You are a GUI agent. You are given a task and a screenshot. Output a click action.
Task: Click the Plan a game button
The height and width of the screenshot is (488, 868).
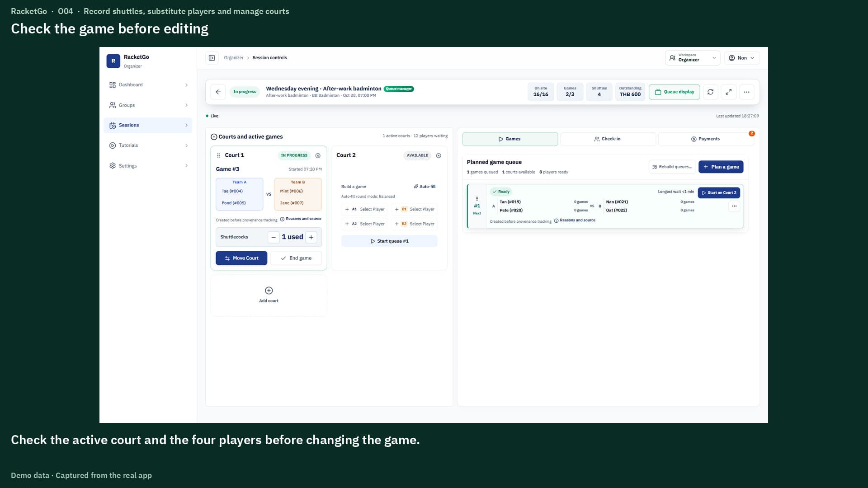click(x=721, y=167)
